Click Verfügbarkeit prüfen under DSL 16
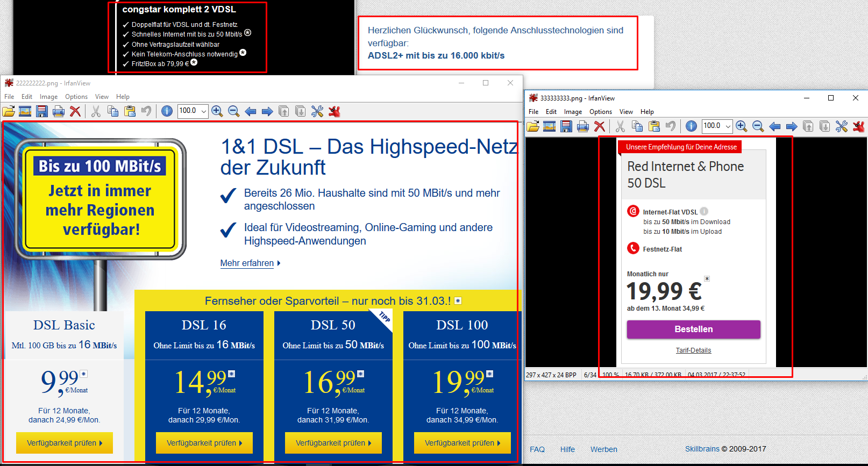868x466 pixels. (204, 443)
